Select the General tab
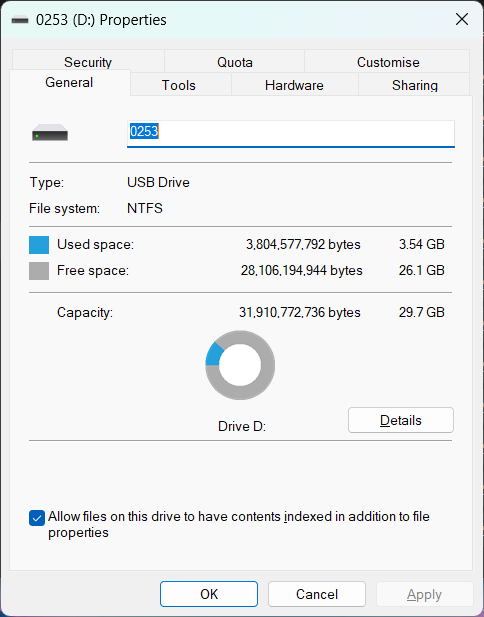This screenshot has width=484, height=617. pyautogui.click(x=70, y=83)
